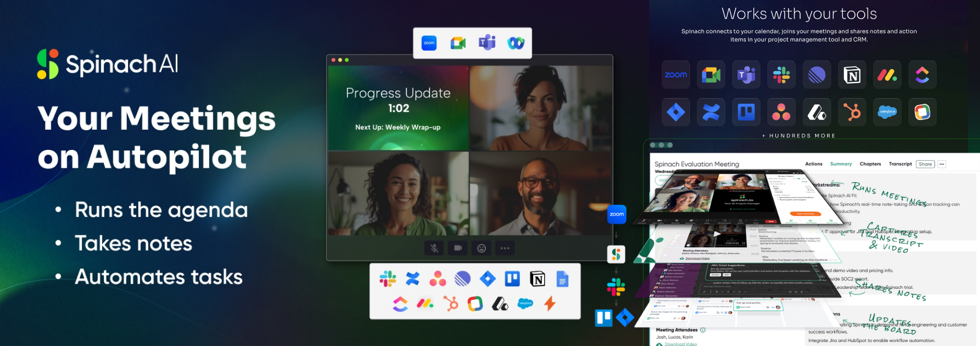The height and width of the screenshot is (346, 980).
Task: Expand the ellipsis menu next to Share
Action: (941, 164)
